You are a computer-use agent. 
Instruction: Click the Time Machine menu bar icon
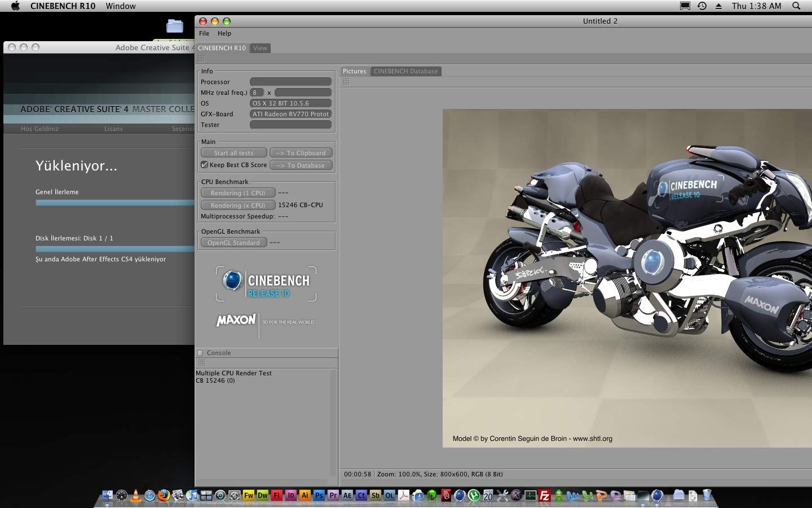[702, 6]
